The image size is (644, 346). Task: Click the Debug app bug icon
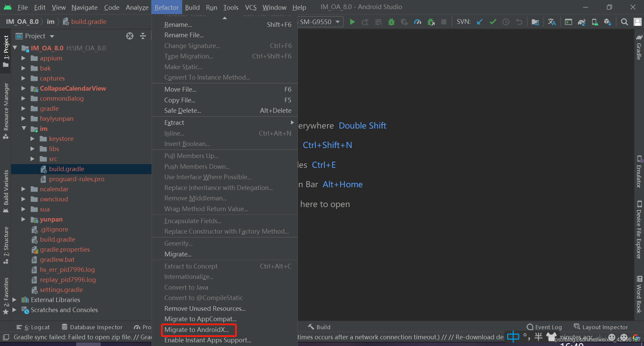[x=391, y=22]
